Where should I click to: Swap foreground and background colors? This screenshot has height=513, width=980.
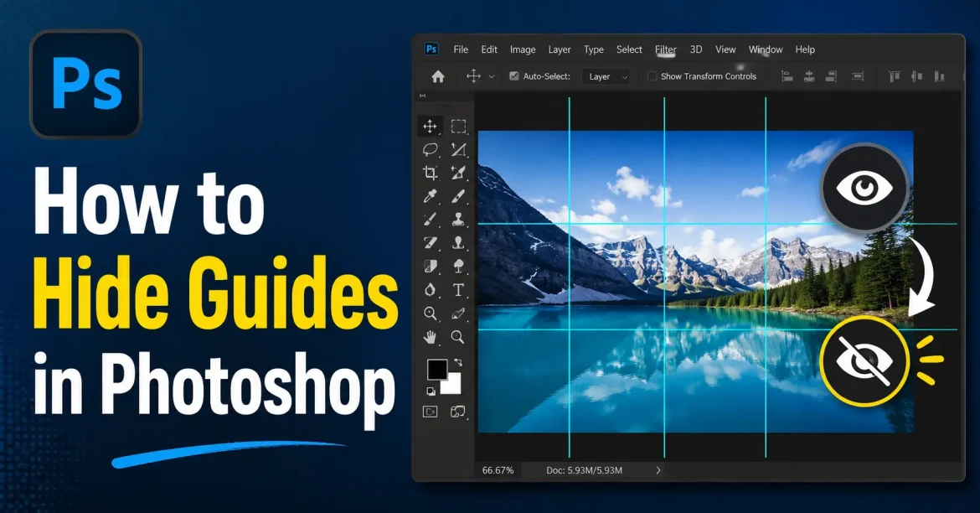point(458,362)
